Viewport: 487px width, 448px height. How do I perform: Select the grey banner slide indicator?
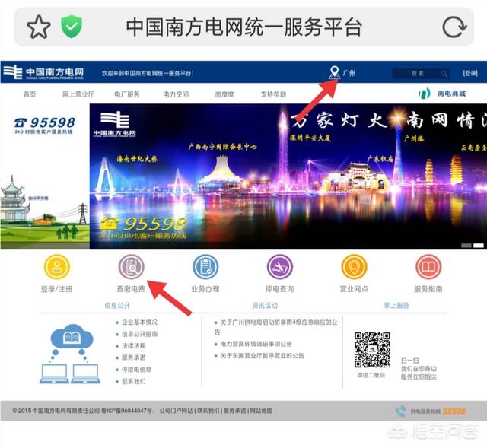(466, 246)
